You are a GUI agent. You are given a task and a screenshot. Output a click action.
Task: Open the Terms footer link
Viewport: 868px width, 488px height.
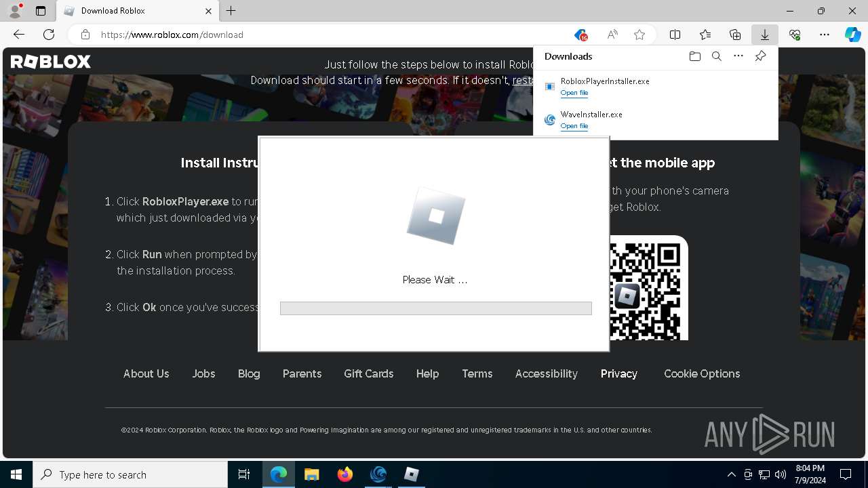(x=477, y=373)
